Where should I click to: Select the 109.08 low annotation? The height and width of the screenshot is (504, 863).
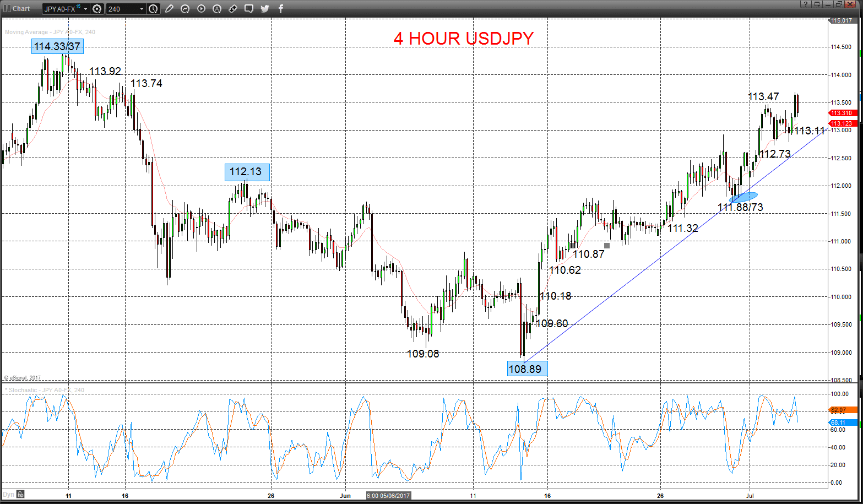[423, 354]
